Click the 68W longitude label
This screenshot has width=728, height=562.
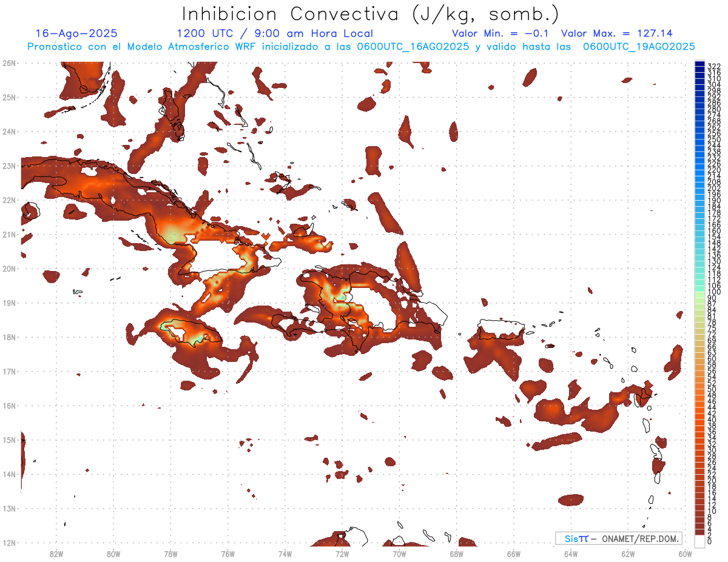(457, 554)
